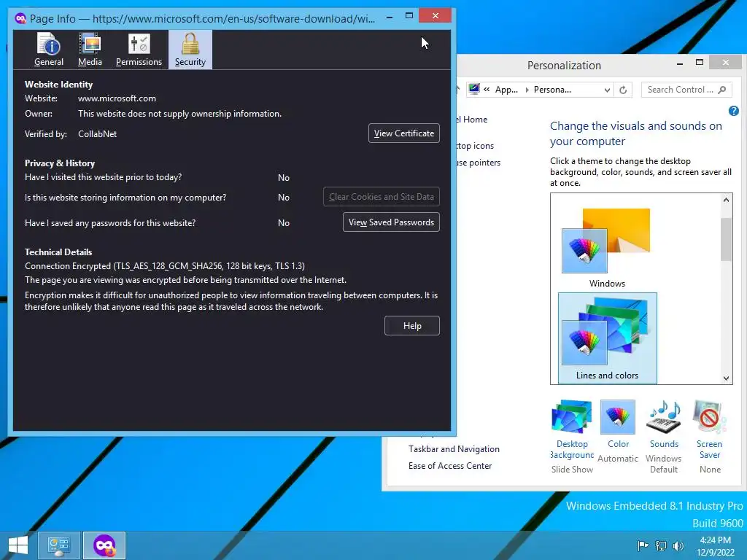Image resolution: width=747 pixels, height=560 pixels.
Task: Click Change desktop icons link
Action: pyautogui.click(x=476, y=146)
